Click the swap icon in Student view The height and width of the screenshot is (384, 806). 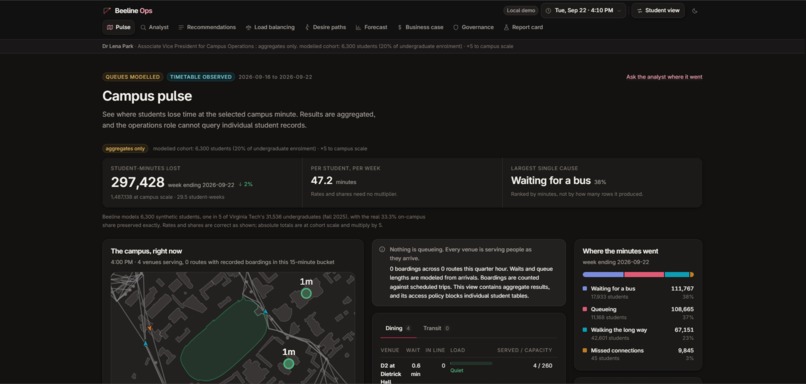(x=639, y=11)
